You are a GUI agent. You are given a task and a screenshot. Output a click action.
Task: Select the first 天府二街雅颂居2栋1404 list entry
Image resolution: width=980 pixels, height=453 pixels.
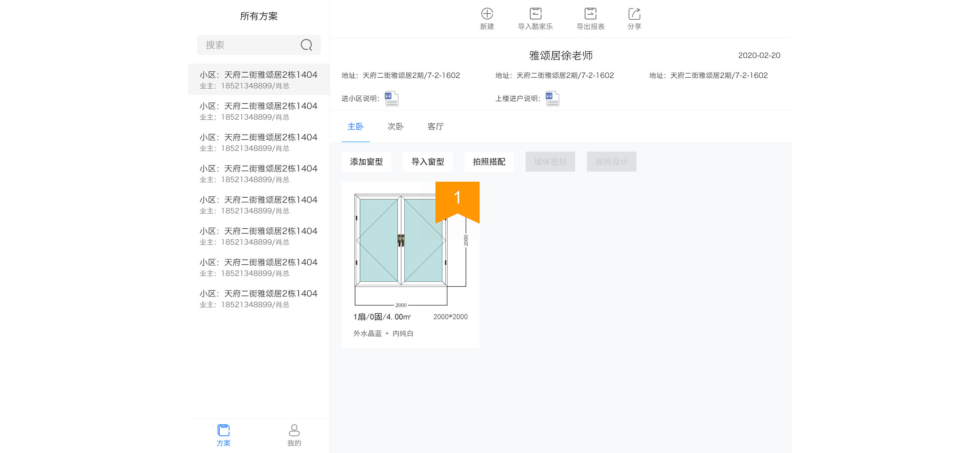pos(258,79)
